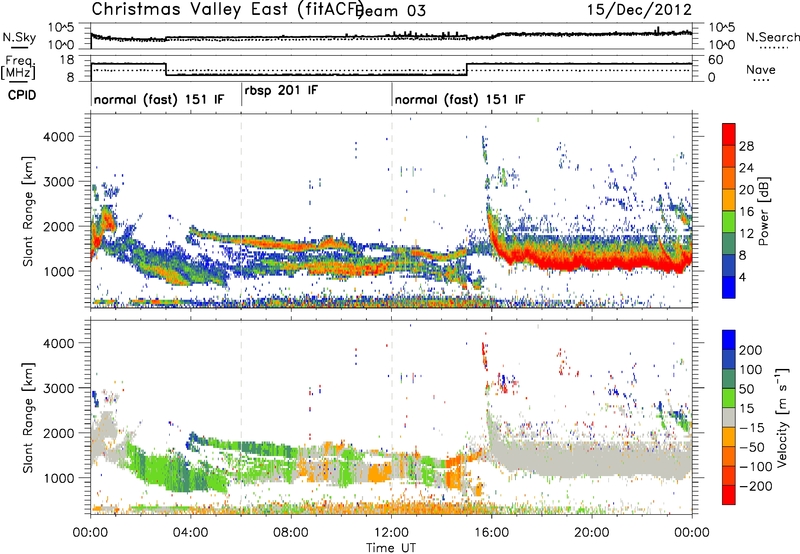Click the 28 tick on Power colorbar
The image size is (800, 554).
746,146
